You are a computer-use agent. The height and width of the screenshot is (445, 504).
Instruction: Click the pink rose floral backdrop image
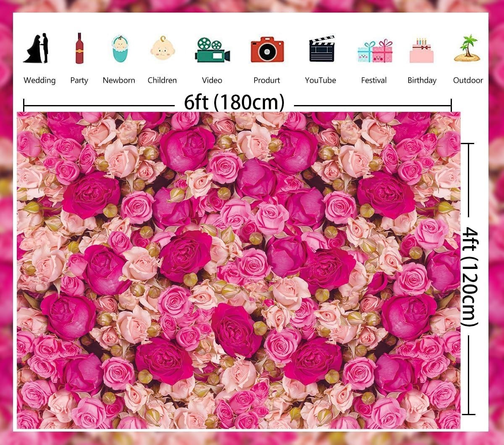point(239,270)
